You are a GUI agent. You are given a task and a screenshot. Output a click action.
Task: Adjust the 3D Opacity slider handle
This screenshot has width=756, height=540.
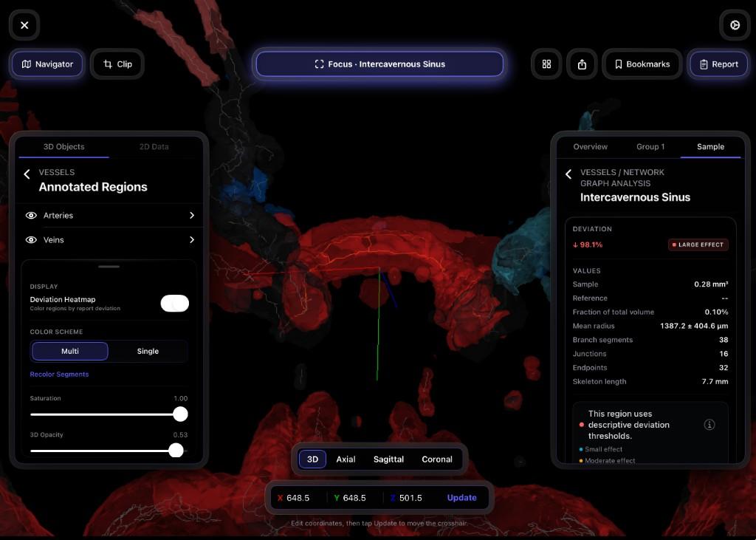click(x=176, y=450)
